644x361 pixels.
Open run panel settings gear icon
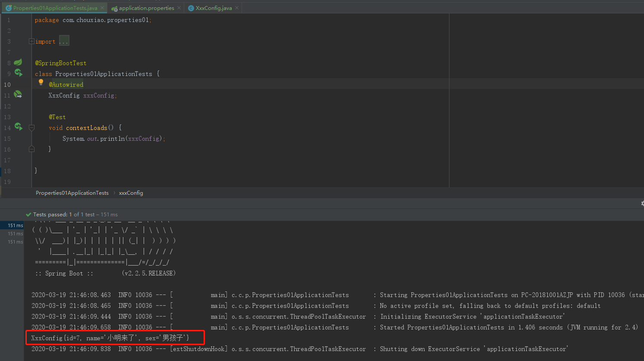tap(642, 203)
